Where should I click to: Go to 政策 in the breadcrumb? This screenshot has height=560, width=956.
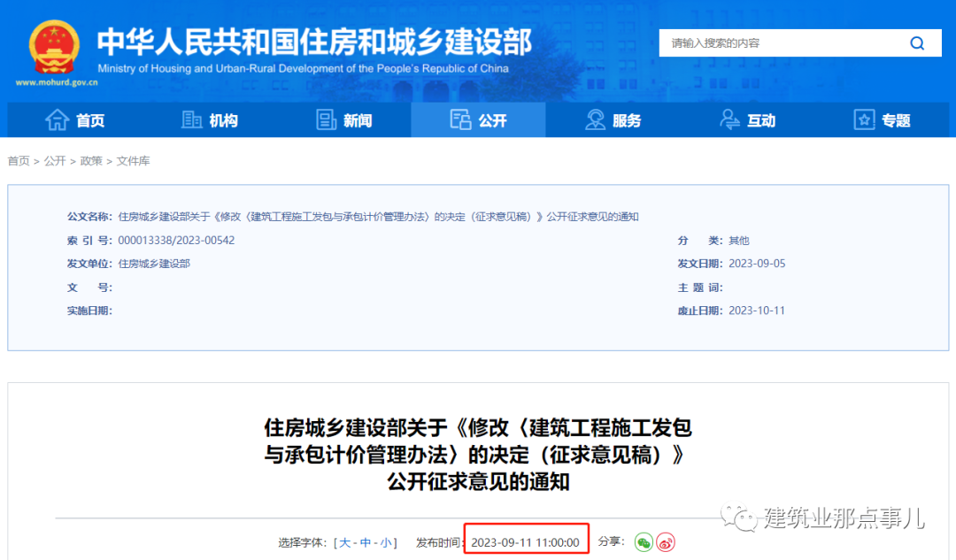click(x=91, y=161)
